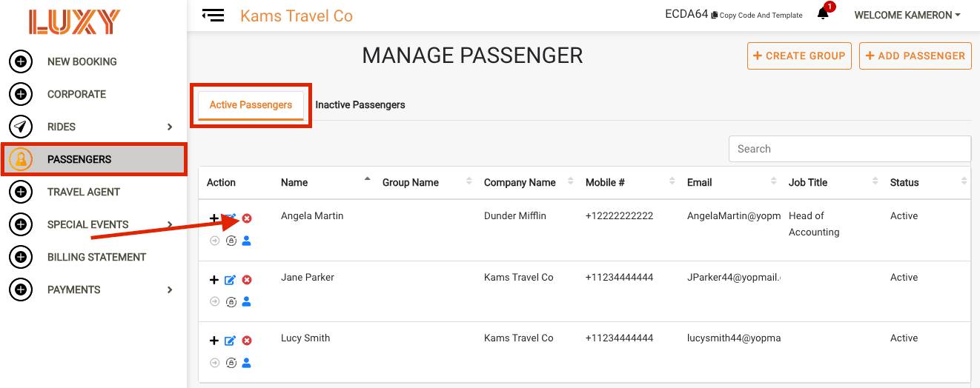Image resolution: width=980 pixels, height=388 pixels.
Task: Click the Angela Martin name cell
Action: pos(312,216)
